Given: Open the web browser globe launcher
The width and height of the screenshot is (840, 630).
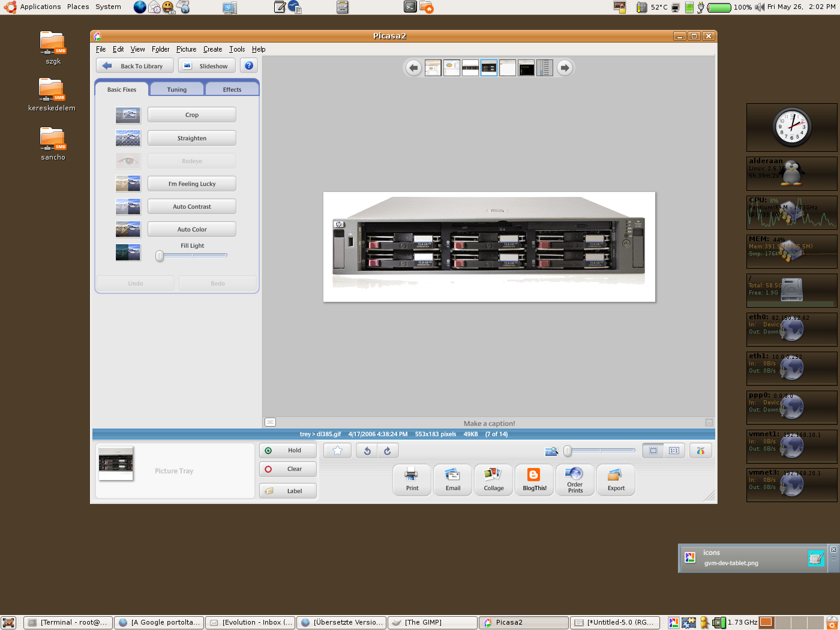Looking at the screenshot, I should click(x=140, y=7).
